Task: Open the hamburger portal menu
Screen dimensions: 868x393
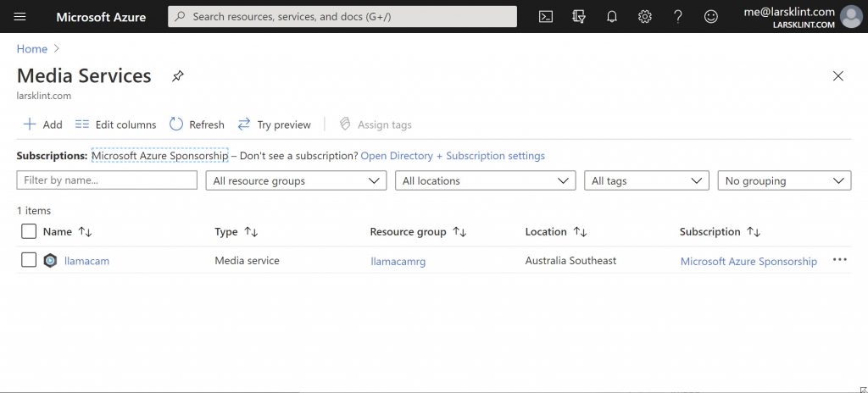Action: 20,17
